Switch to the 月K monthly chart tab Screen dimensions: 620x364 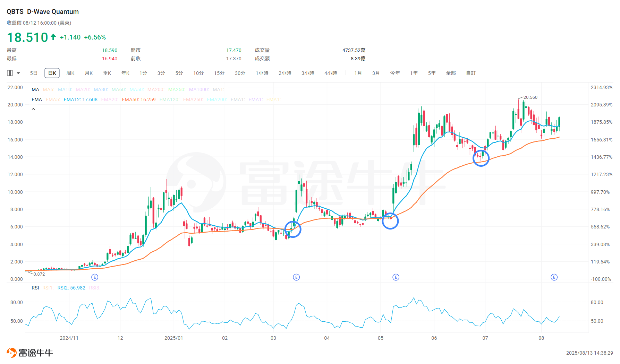pyautogui.click(x=88, y=73)
